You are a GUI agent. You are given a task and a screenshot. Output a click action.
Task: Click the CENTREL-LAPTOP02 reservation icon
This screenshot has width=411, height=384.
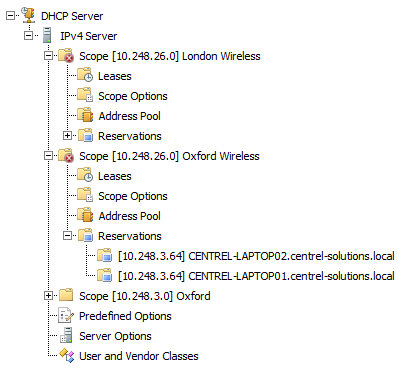[x=104, y=255]
